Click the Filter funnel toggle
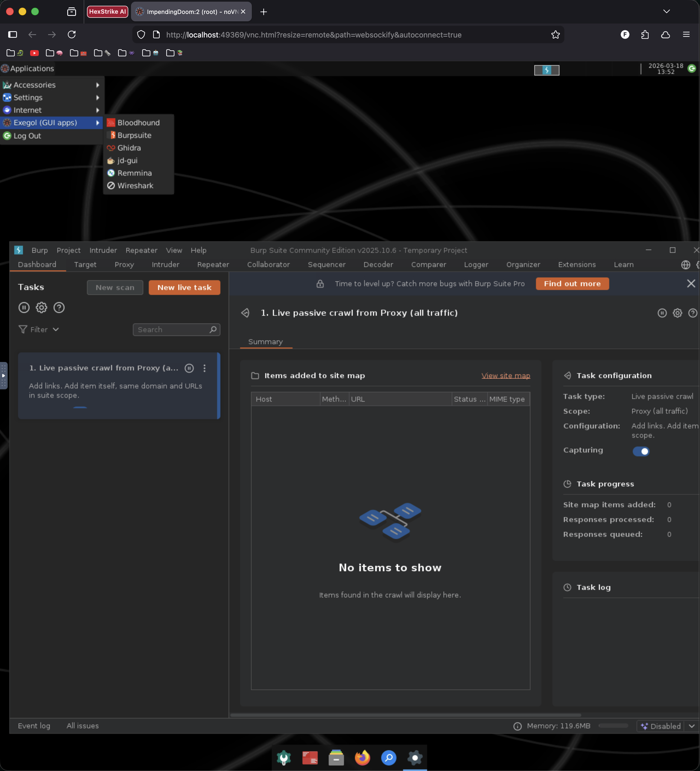 tap(23, 329)
